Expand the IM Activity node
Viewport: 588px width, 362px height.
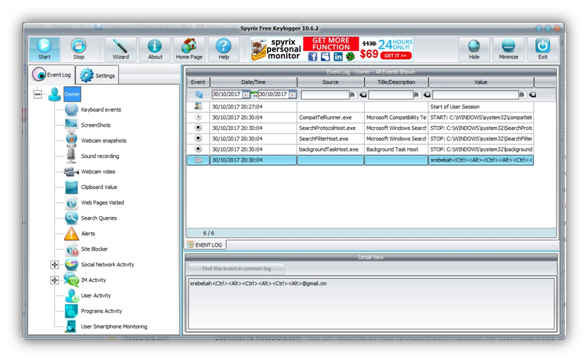click(x=54, y=280)
